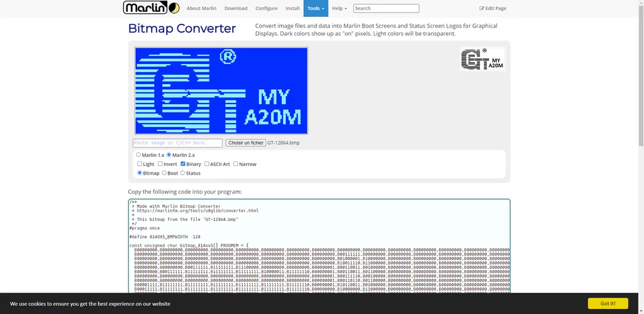Screen dimensions: 644x314
Task: Select the Boot radio button
Action: pyautogui.click(x=164, y=173)
